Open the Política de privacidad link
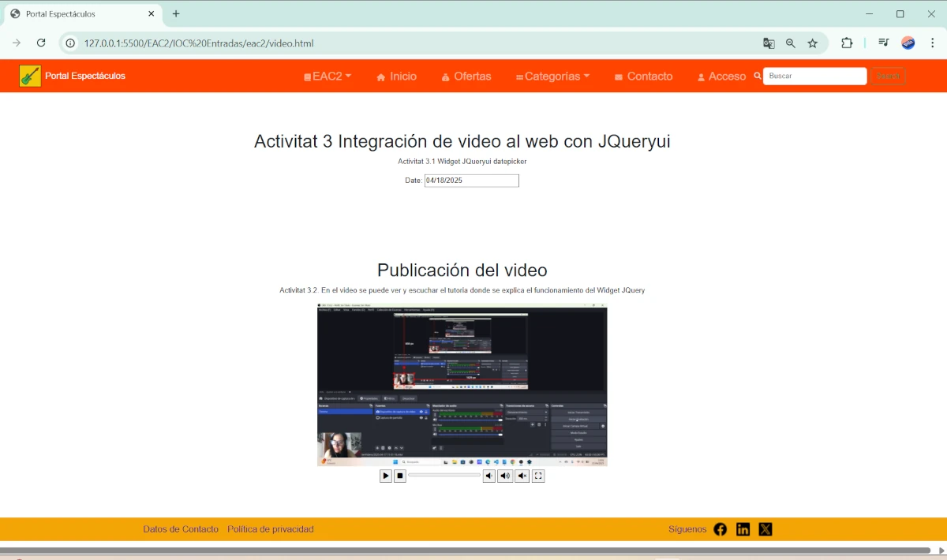Screen dimensions: 947x560 (x=270, y=529)
